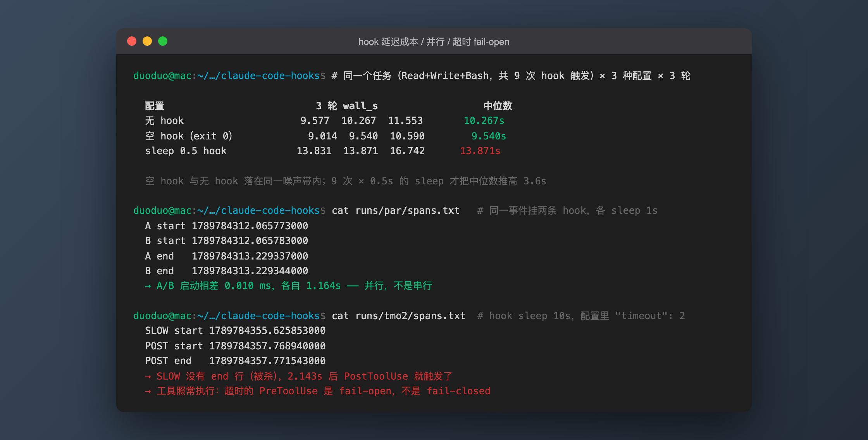
Task: Click the gray note about 噪声带内
Action: click(x=346, y=181)
